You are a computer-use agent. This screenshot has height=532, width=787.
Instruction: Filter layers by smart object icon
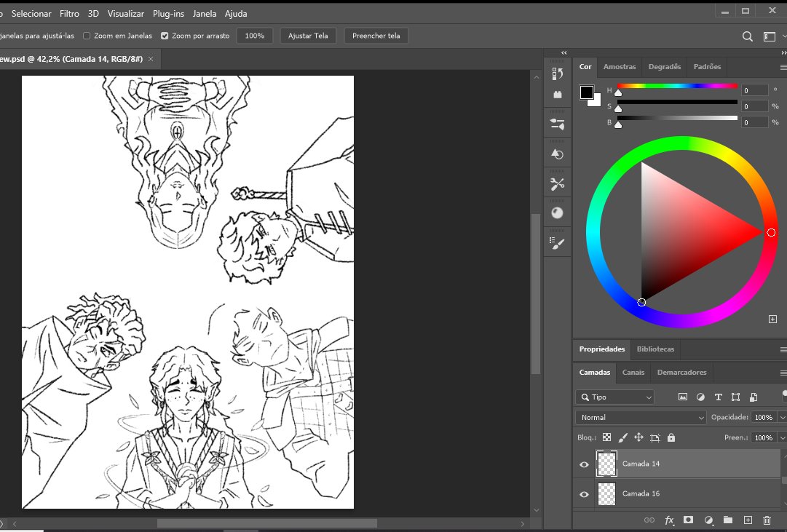(754, 397)
